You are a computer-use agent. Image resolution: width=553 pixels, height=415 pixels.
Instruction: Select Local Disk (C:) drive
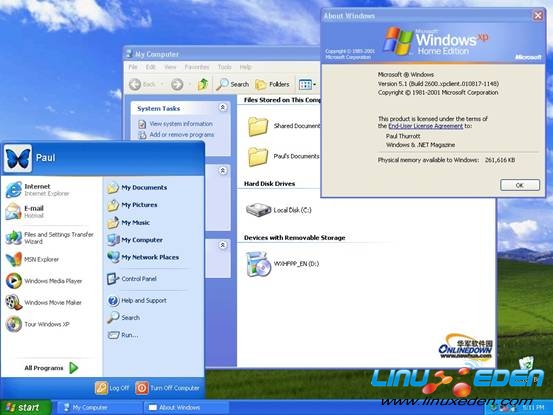tap(279, 210)
